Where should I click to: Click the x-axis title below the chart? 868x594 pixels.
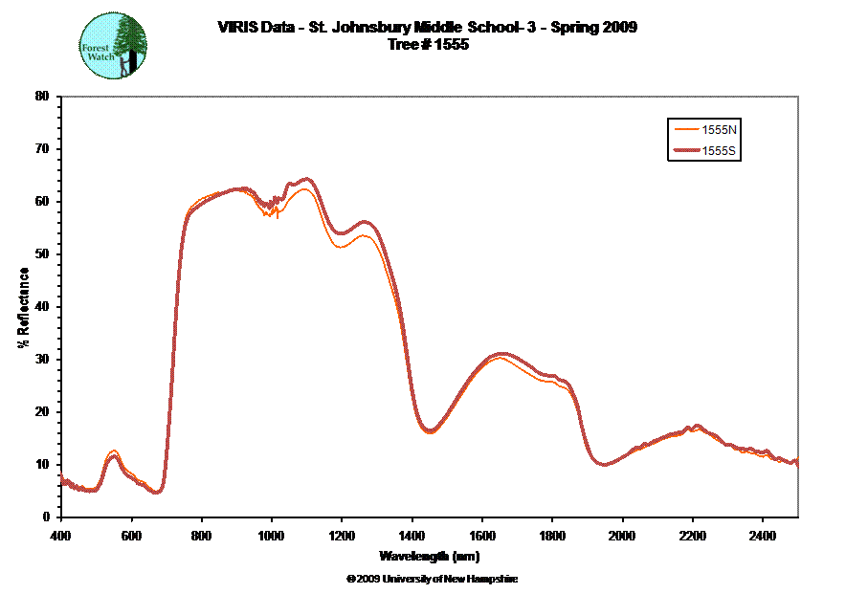(430, 555)
